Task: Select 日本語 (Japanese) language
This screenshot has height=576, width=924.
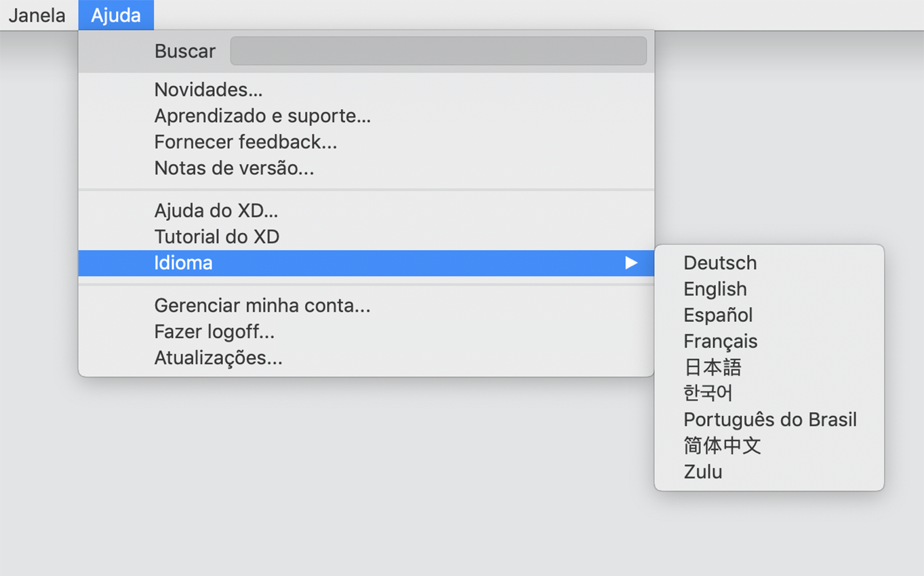Action: click(712, 367)
